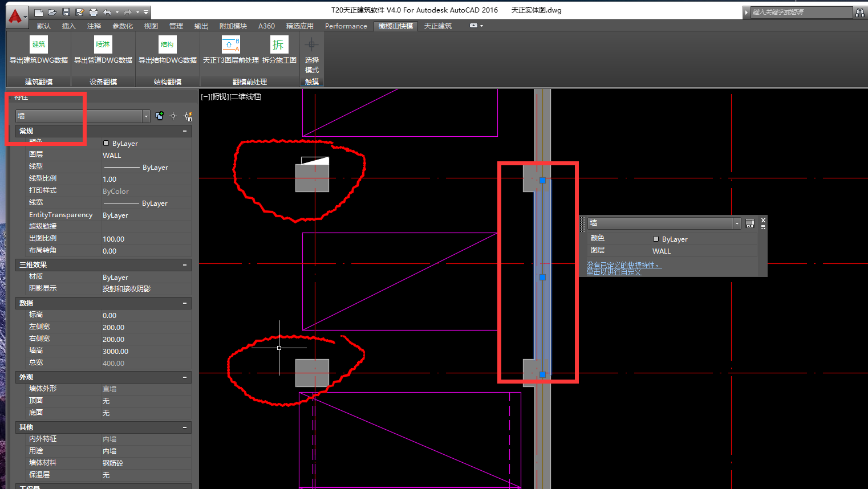Open the 默认 ribbon tab
The image size is (868, 489).
44,26
